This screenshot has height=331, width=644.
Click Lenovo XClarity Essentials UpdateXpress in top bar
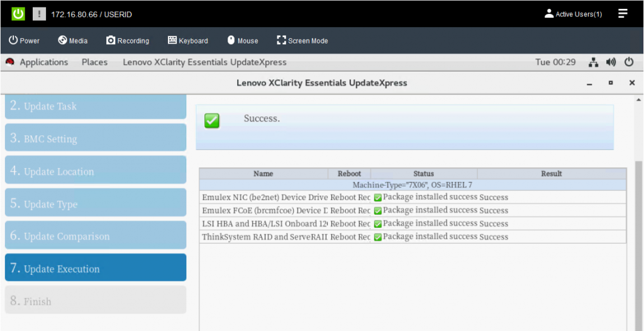point(204,62)
